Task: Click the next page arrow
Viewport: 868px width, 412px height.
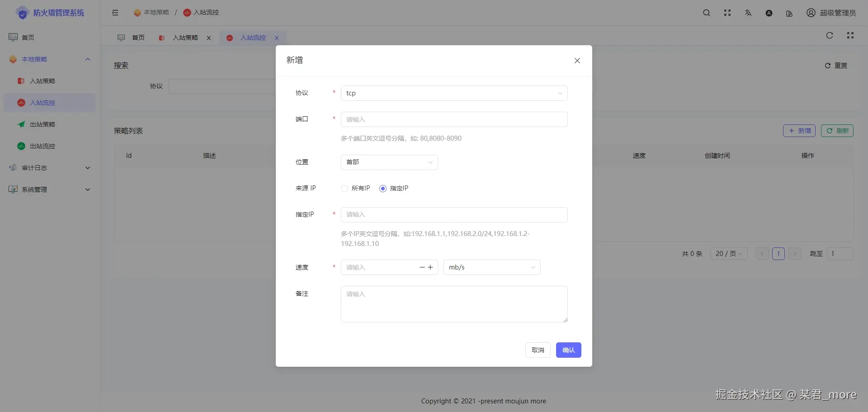Action: coord(795,254)
